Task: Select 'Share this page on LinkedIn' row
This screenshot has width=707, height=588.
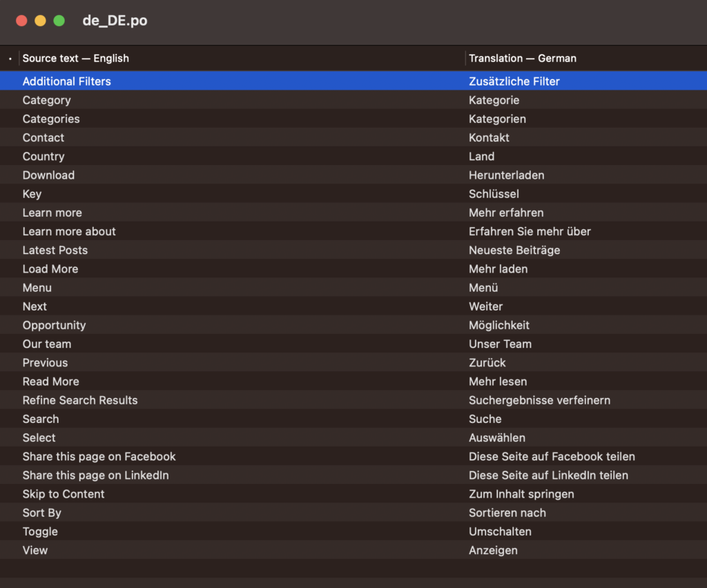Action: point(95,475)
